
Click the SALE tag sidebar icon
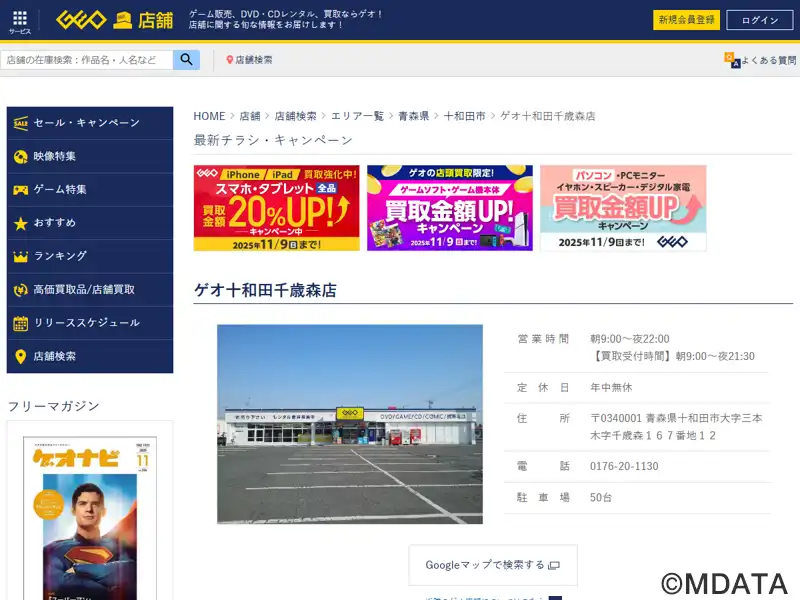coord(20,123)
